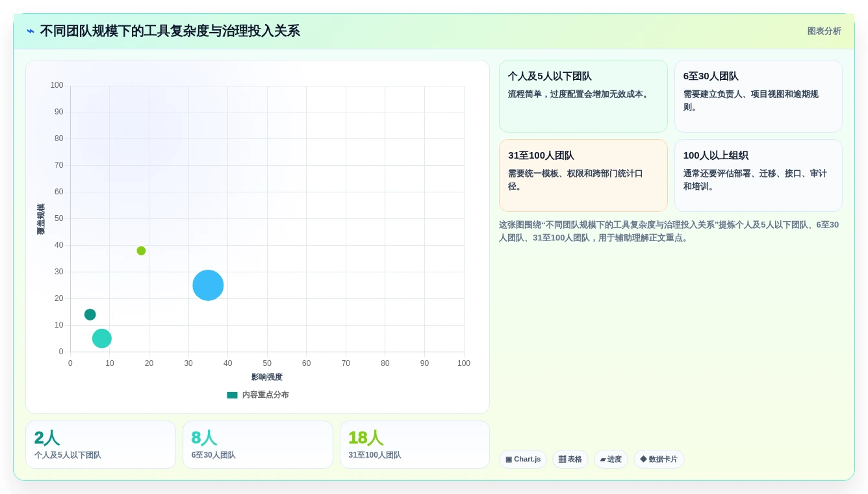
Task: Click the summary paragraph starting 这张图围绕
Action: (669, 231)
